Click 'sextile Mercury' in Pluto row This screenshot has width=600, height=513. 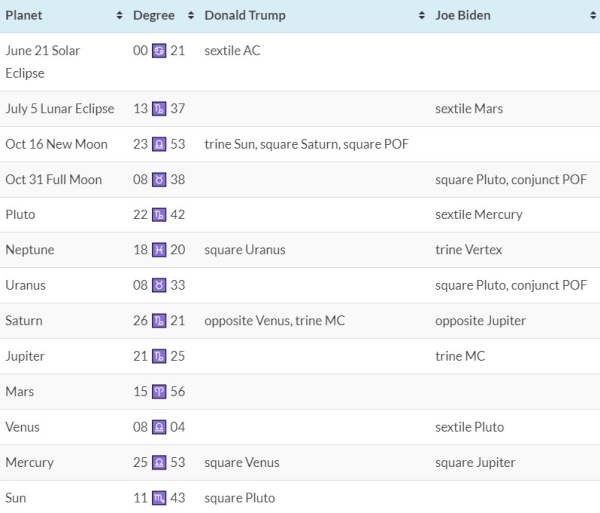coord(479,215)
